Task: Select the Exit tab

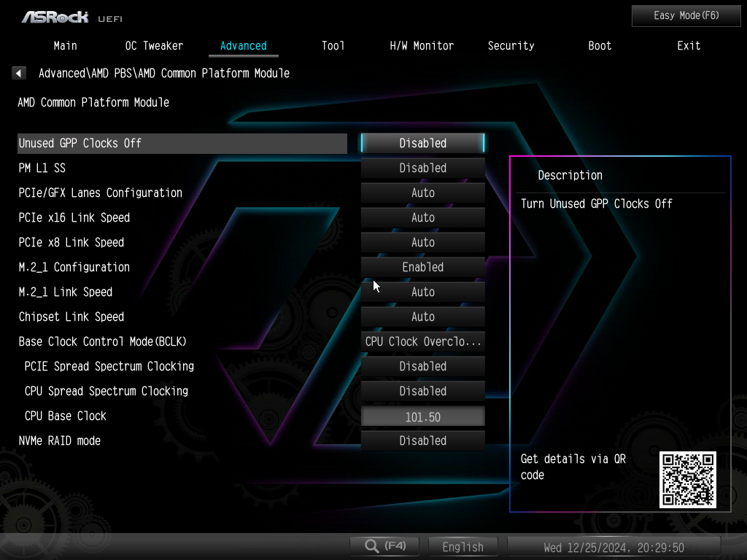Action: [x=689, y=46]
